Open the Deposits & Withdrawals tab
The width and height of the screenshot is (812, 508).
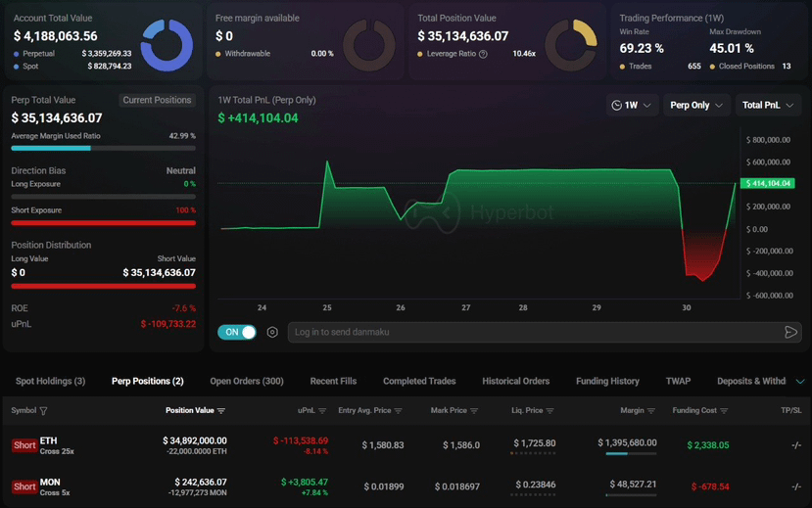pyautogui.click(x=751, y=382)
